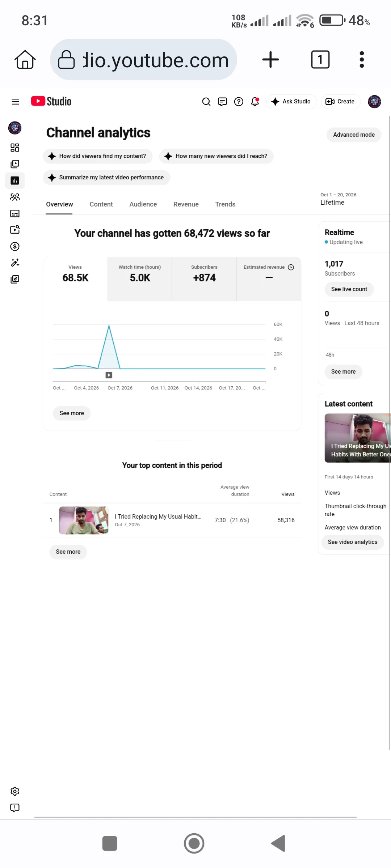Open Customization wand icon in sidebar
391x868 pixels.
coord(15,263)
